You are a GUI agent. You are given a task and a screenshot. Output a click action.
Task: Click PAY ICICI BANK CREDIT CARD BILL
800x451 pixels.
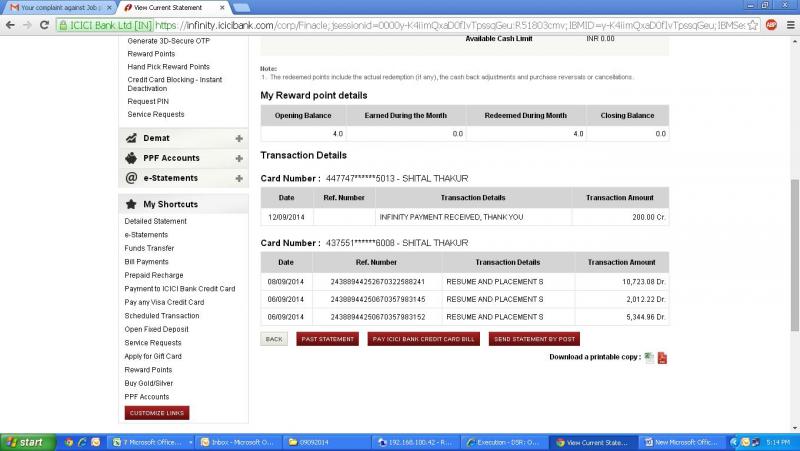tap(423, 339)
